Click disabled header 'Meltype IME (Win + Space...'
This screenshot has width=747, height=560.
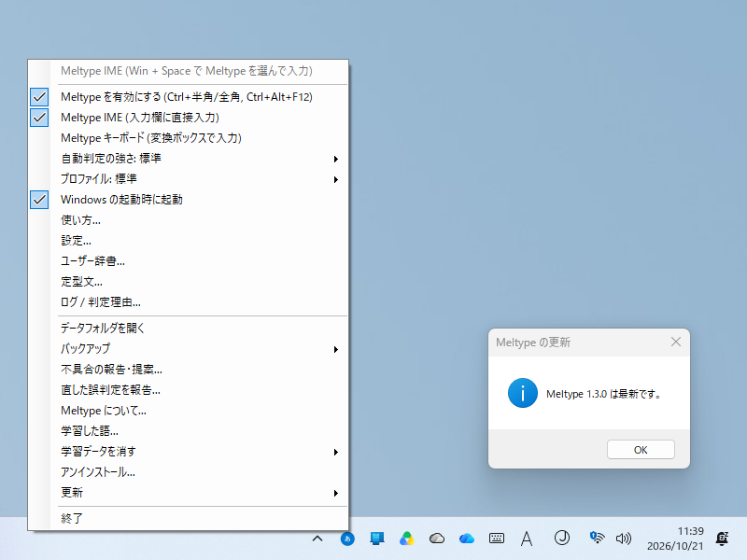tap(187, 71)
